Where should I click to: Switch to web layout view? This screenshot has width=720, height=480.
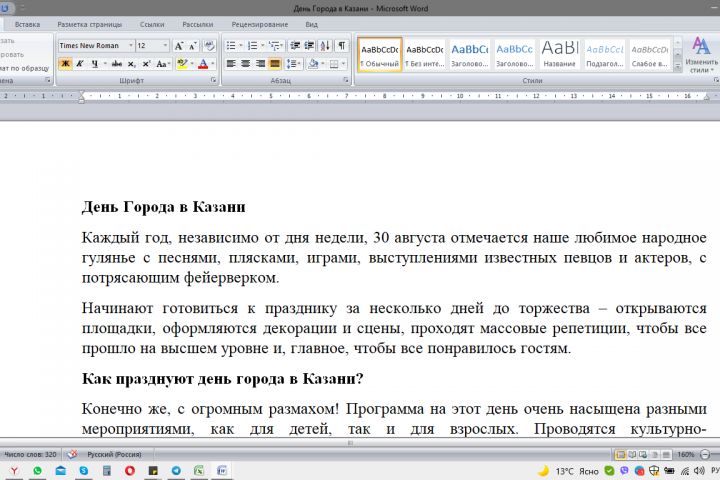click(x=643, y=455)
